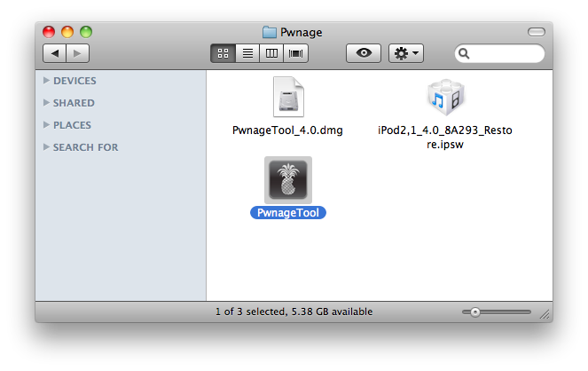Viewport: 588px width, 371px height.
Task: Click the iPod2,1_4.0_8A293_Restore.ipsw file name
Action: pos(445,138)
